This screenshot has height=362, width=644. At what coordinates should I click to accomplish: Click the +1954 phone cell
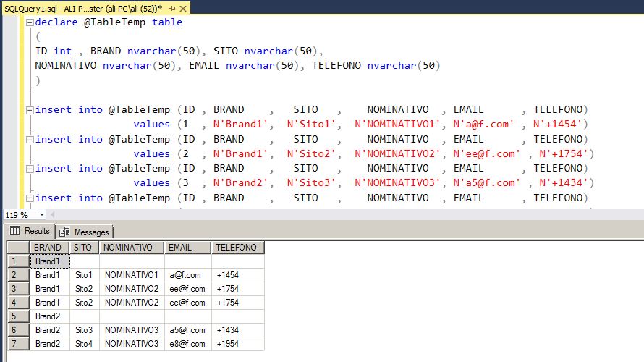click(x=238, y=344)
